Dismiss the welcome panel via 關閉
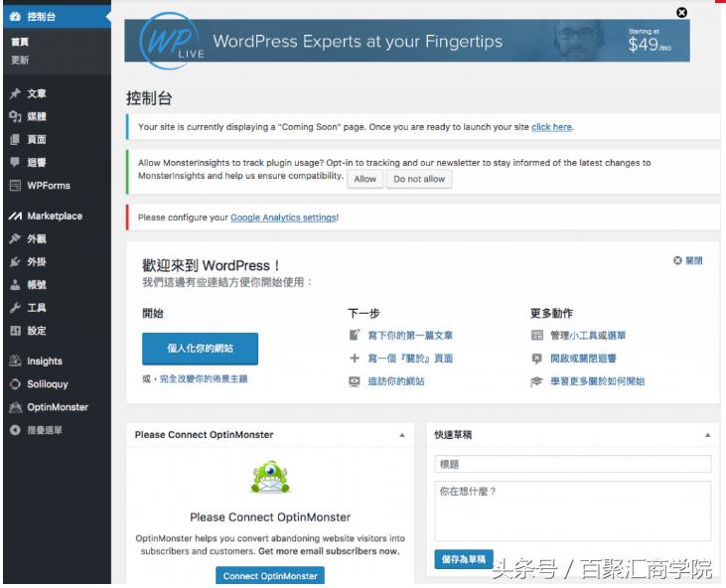Screen dimensions: 726x588 coord(688,260)
